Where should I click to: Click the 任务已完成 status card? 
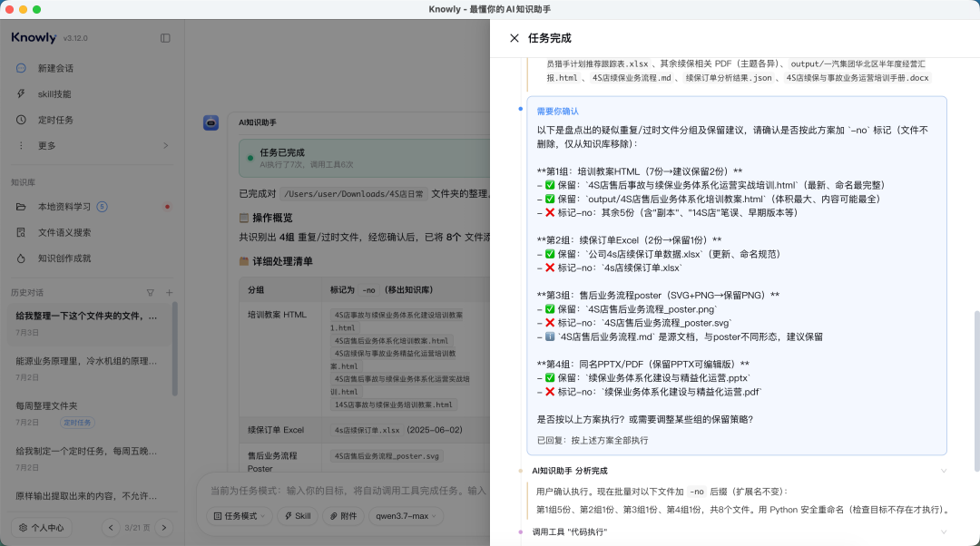point(365,158)
